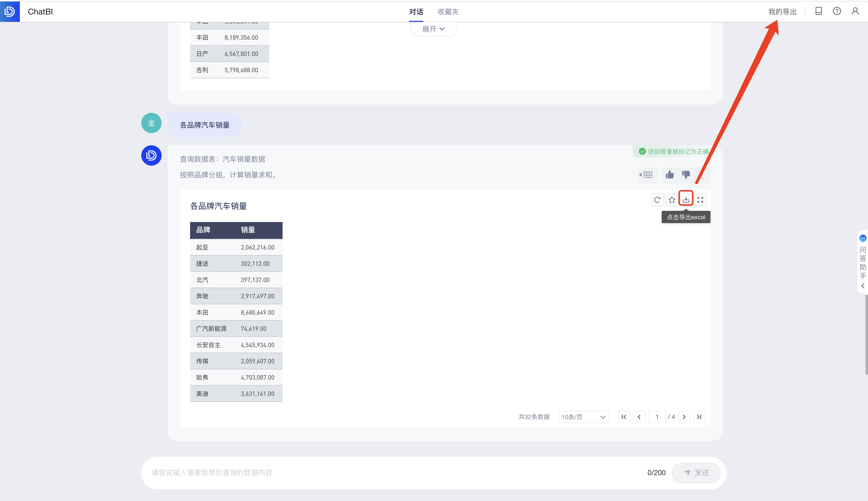The height and width of the screenshot is (501, 868).
Task: Go to the next results page
Action: click(x=684, y=417)
